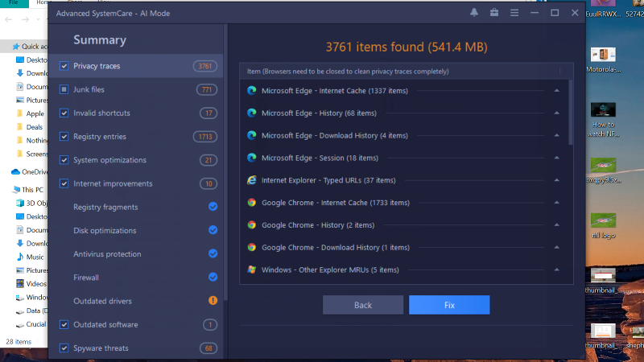This screenshot has width=644, height=362.
Task: Click the back arrow in File Explorer
Action: pos(9,19)
